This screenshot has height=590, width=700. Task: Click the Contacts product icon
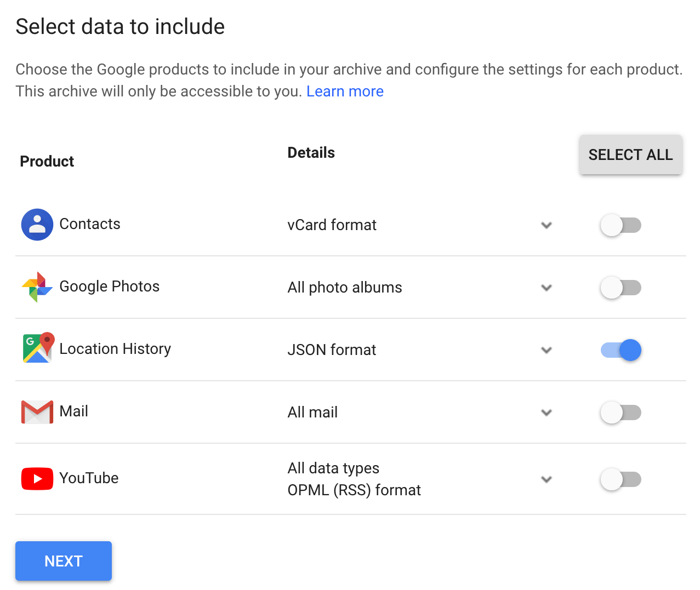click(x=37, y=225)
